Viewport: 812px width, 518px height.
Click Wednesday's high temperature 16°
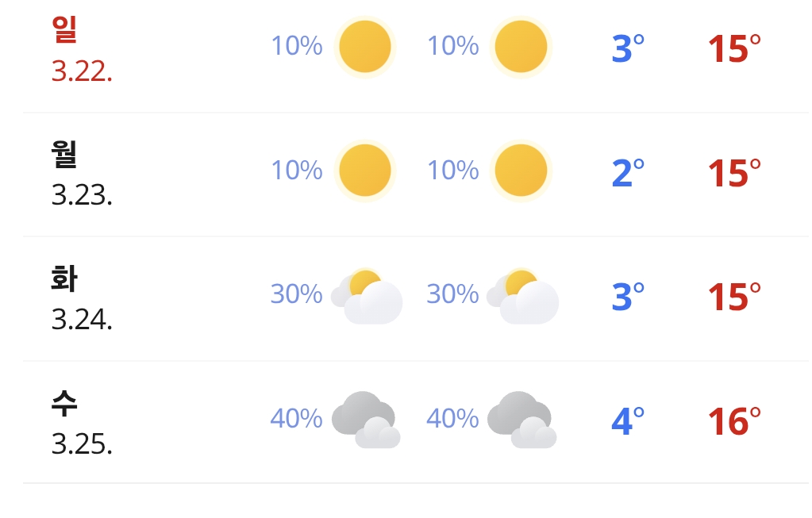point(733,421)
